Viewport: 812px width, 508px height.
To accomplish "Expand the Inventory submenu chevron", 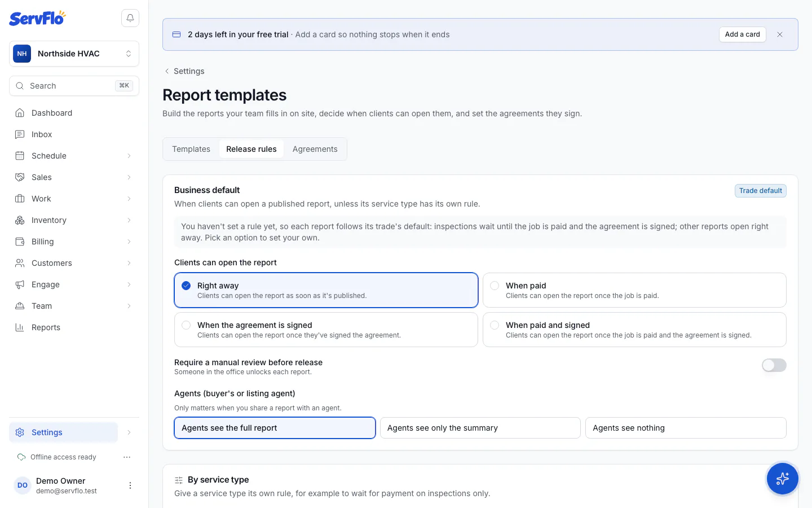I will [x=129, y=220].
